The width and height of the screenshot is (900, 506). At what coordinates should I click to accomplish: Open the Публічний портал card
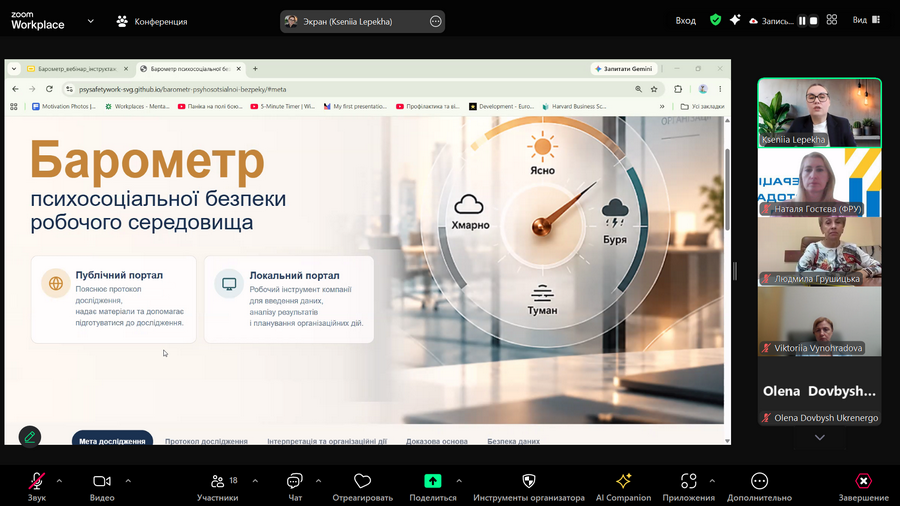point(114,299)
